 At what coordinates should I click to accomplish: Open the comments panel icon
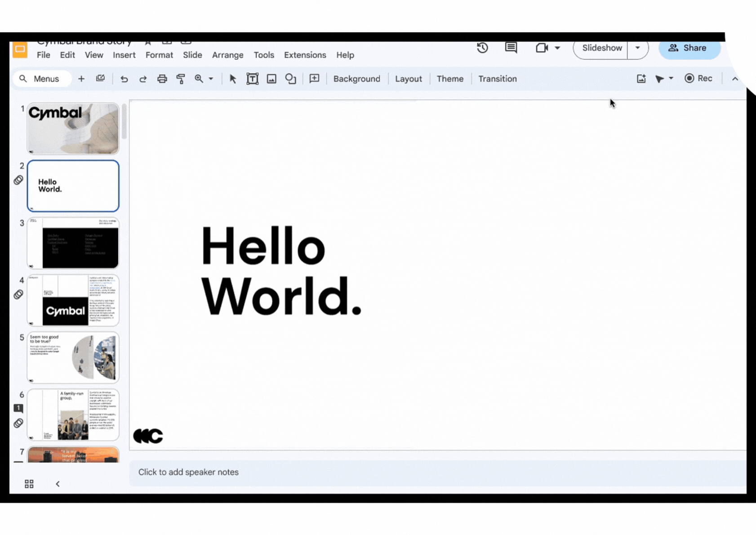point(511,48)
